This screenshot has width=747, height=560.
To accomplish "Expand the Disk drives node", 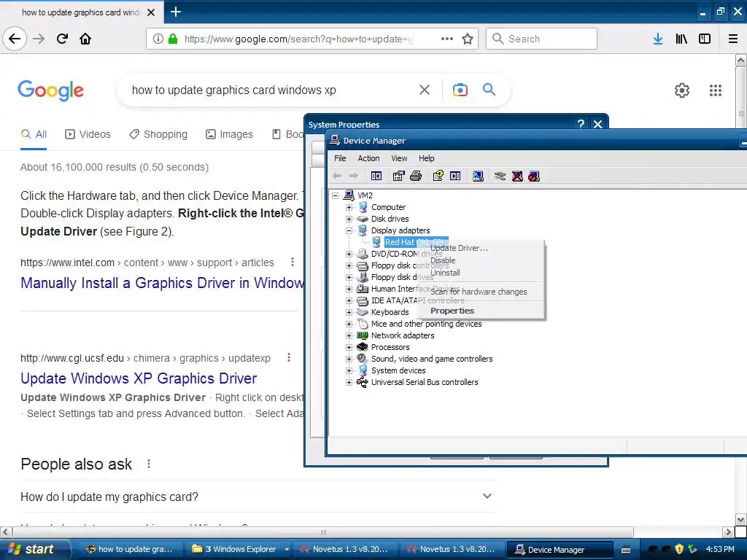I will click(x=349, y=219).
